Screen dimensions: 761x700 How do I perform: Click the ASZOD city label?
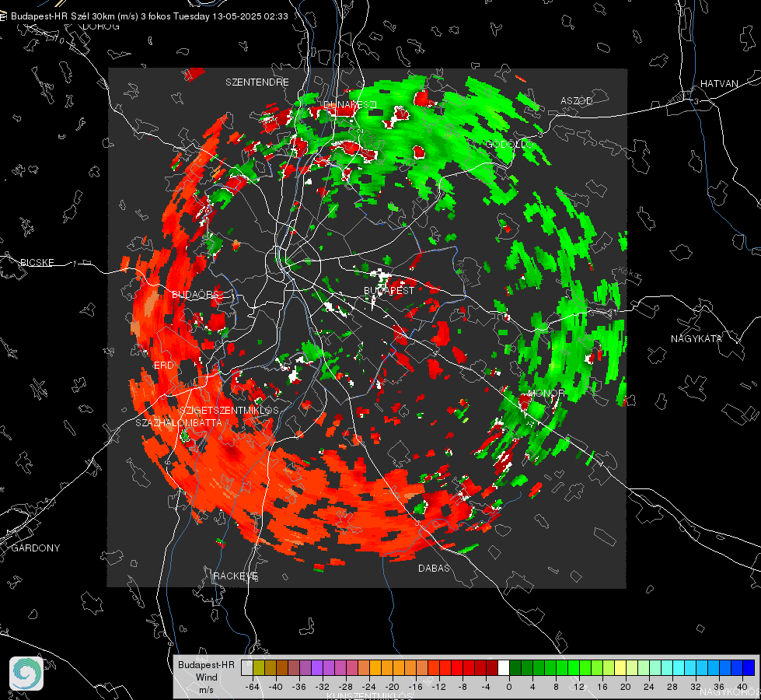pyautogui.click(x=577, y=100)
